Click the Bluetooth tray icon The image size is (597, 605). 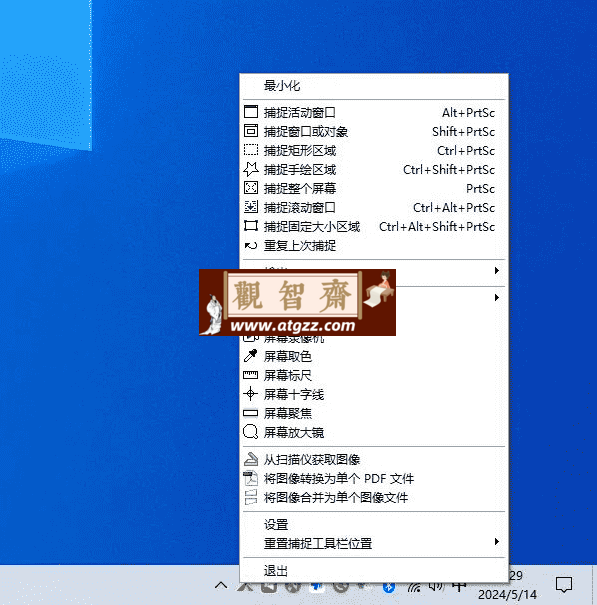click(389, 587)
